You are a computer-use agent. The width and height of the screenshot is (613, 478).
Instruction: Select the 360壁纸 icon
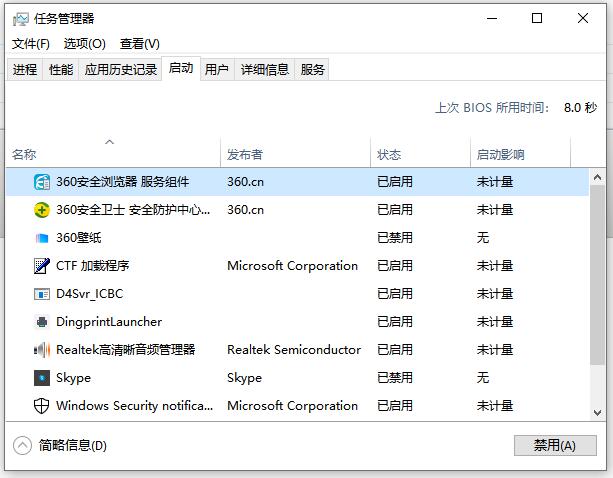click(x=42, y=238)
